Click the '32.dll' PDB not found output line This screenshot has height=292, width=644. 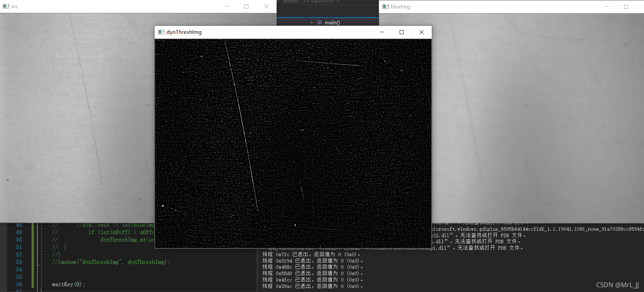479,235
